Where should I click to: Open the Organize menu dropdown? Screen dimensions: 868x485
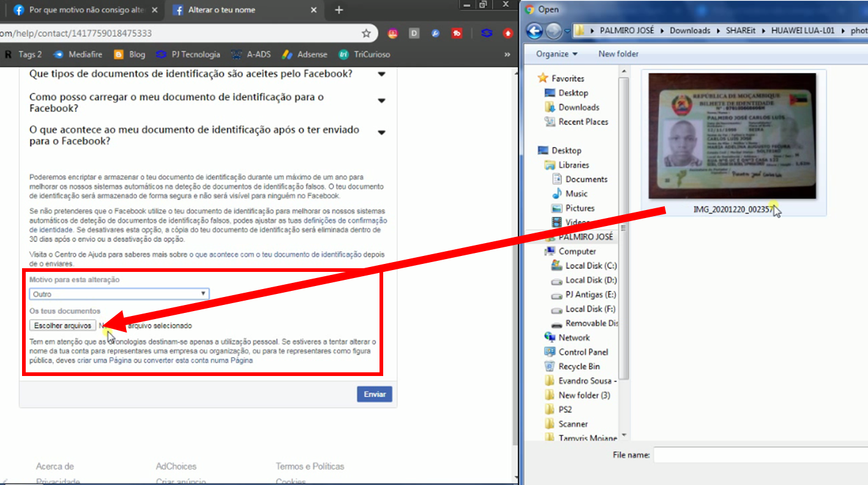(556, 54)
